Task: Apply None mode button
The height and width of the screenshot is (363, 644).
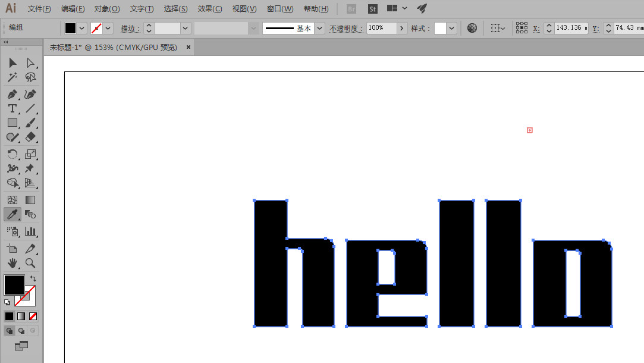Action: click(x=33, y=316)
